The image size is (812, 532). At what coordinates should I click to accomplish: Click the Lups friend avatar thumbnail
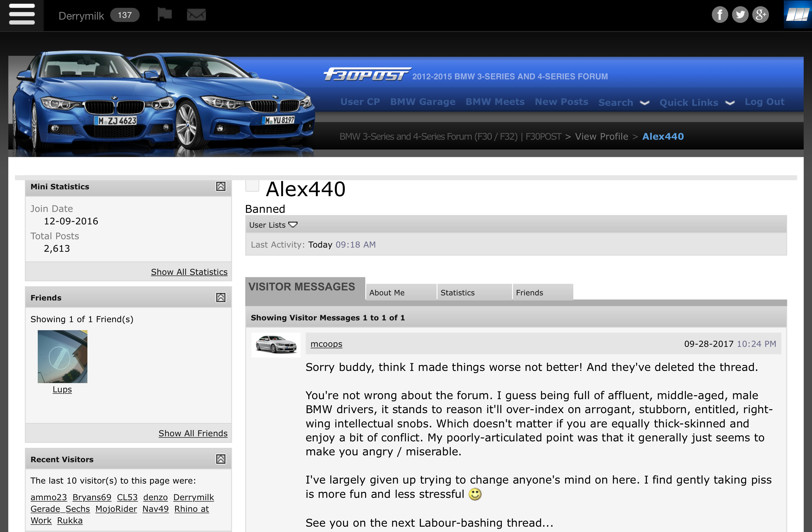pyautogui.click(x=62, y=357)
